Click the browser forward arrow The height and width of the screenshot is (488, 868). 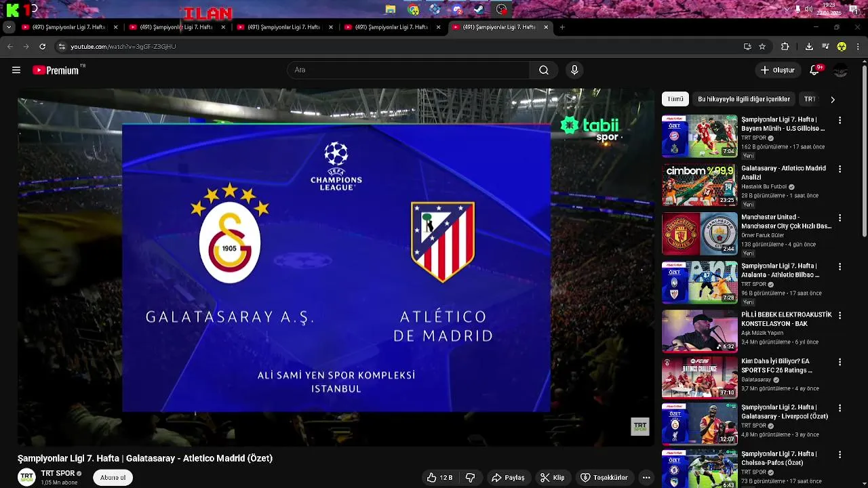pyautogui.click(x=26, y=46)
